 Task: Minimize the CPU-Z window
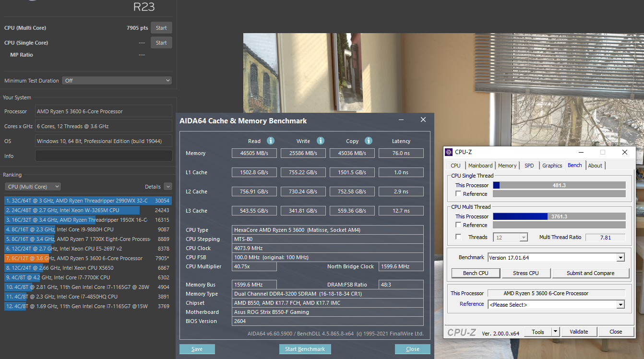pos(581,152)
